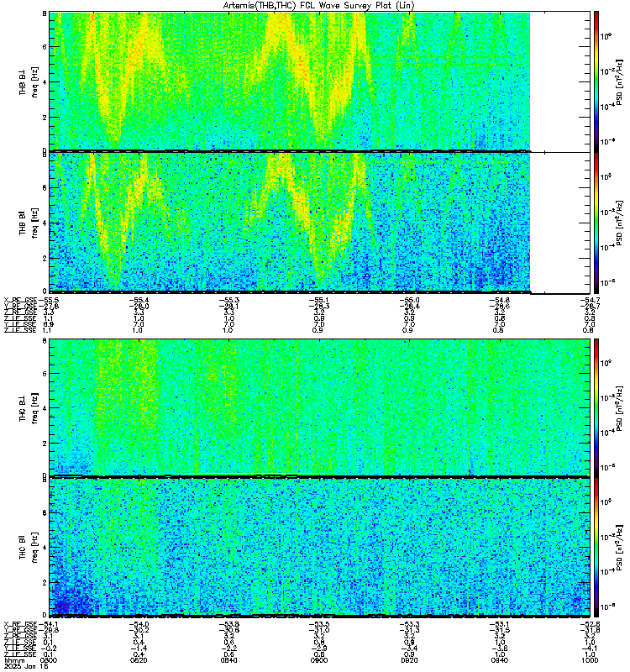Click the time label '0800'
Image resolution: width=630 pixels, height=672 pixels.
tap(49, 660)
